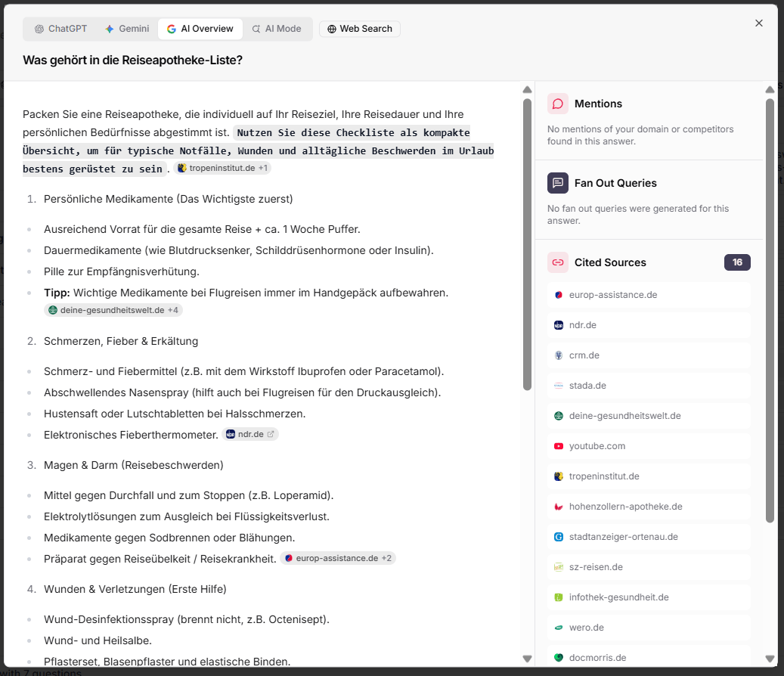Click the Gemini sparkle icon
Viewport: 784px width, 676px height.
pyautogui.click(x=110, y=29)
